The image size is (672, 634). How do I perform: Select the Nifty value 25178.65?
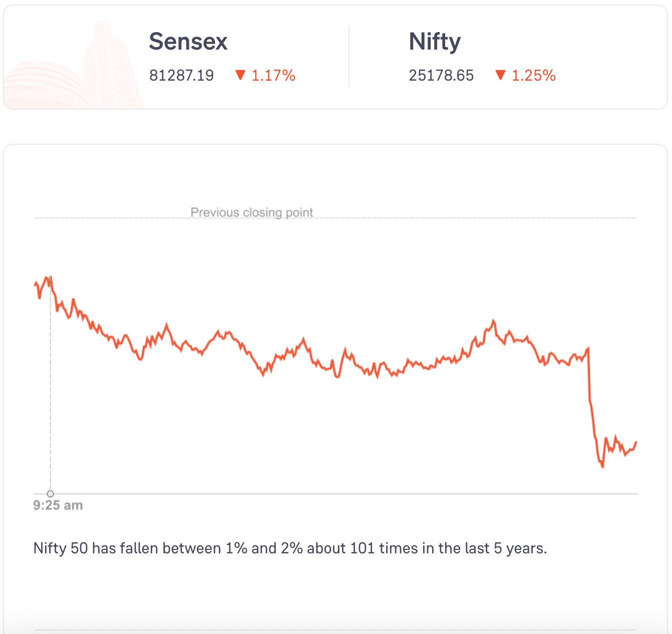pos(441,76)
